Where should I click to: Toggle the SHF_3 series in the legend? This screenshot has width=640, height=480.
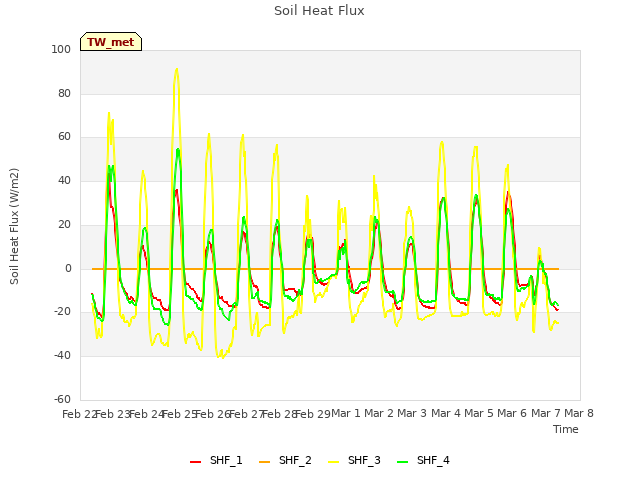[x=354, y=460]
